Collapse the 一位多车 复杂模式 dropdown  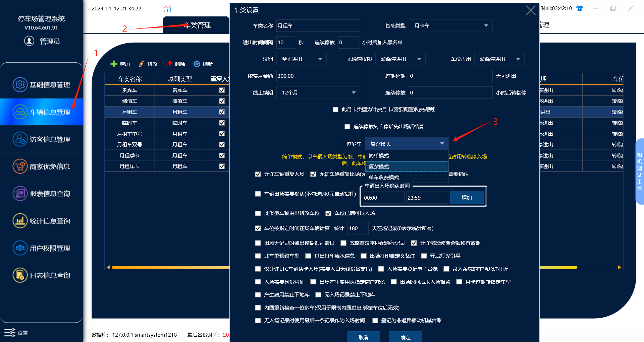(407, 144)
